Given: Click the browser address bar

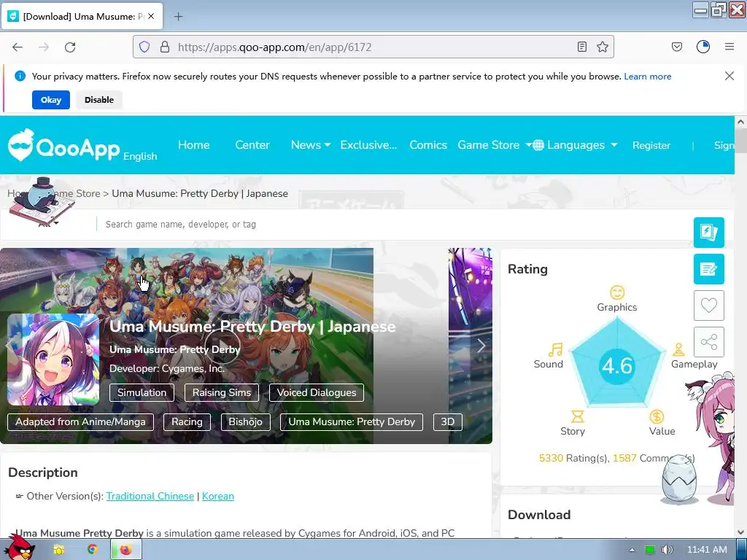Looking at the screenshot, I should click(373, 47).
